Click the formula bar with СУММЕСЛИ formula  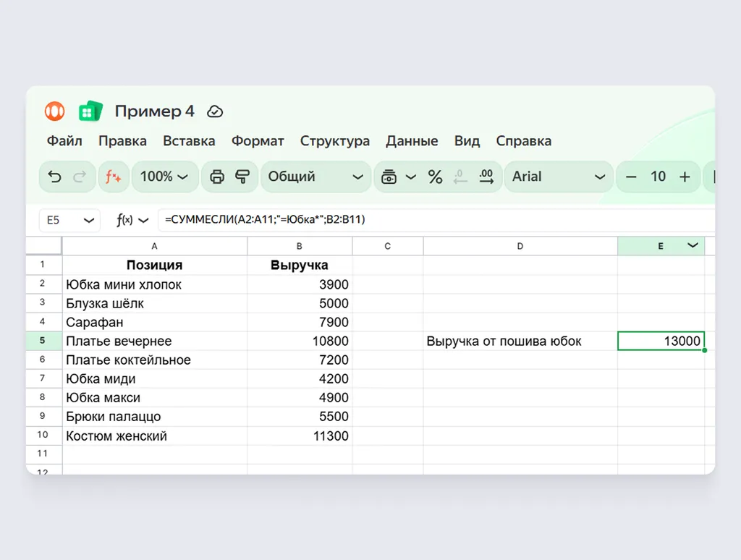pyautogui.click(x=435, y=220)
